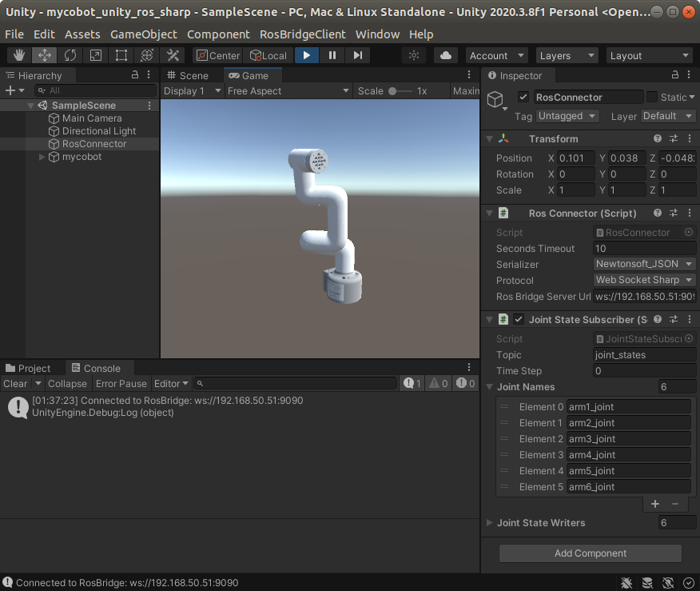
Task: Pause the running play mode
Action: pyautogui.click(x=332, y=55)
